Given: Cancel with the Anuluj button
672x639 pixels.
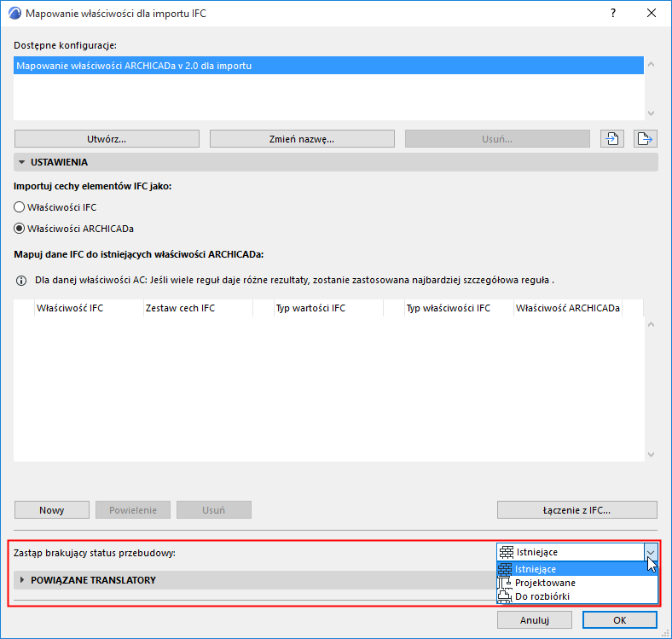Looking at the screenshot, I should point(535,620).
